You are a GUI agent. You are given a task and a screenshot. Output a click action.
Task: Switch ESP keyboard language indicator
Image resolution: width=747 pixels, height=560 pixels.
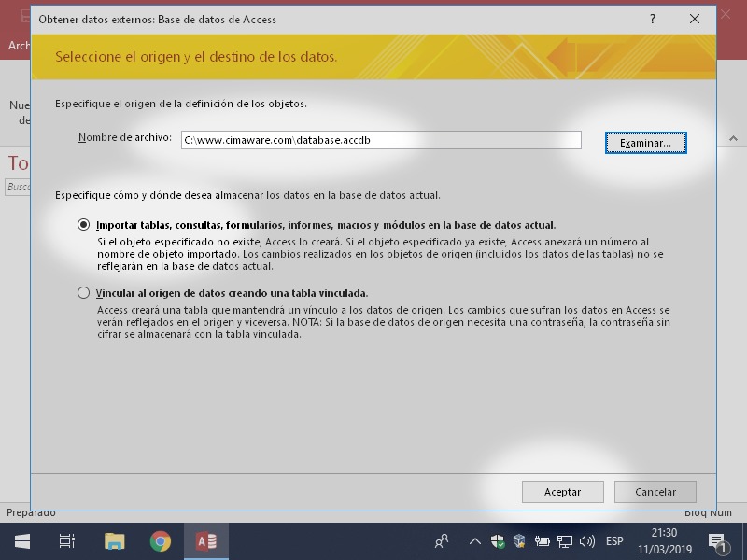(x=614, y=541)
